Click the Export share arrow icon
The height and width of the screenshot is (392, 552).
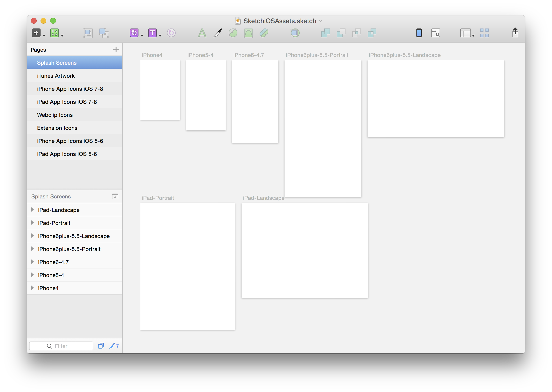tap(515, 32)
